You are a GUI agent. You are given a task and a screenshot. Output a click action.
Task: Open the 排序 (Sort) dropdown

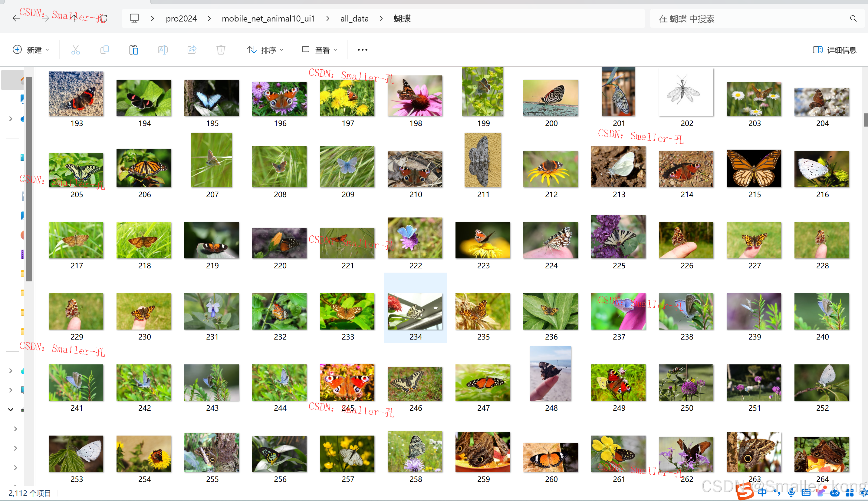coord(265,50)
